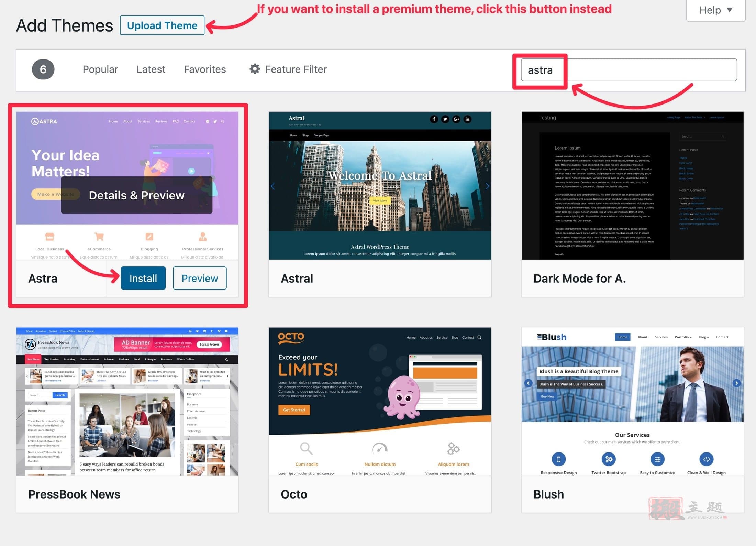
Task: Open the PressBook News theme thumbnail
Action: pos(127,402)
